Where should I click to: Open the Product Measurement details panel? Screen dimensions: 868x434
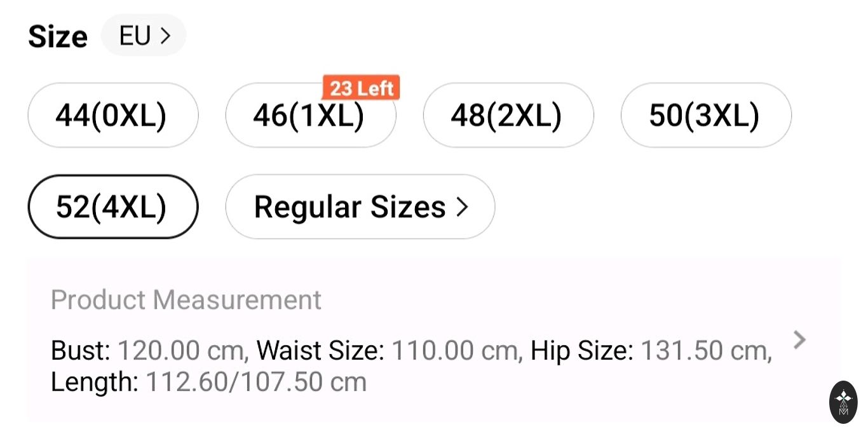pyautogui.click(x=432, y=341)
